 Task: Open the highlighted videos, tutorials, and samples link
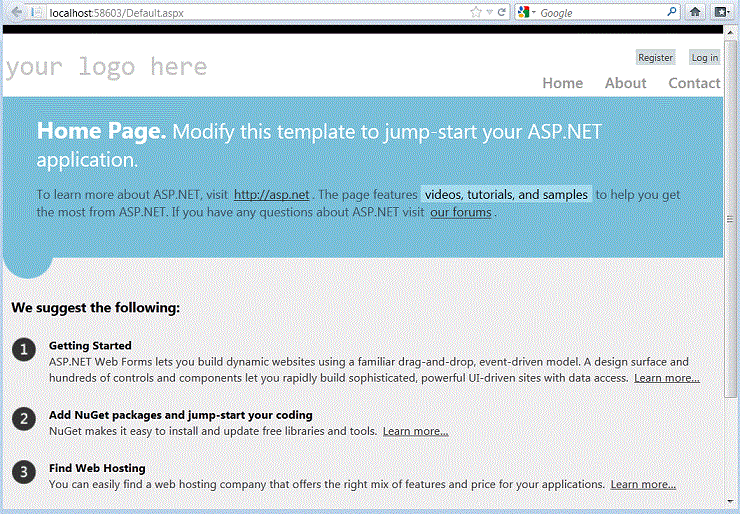506,194
